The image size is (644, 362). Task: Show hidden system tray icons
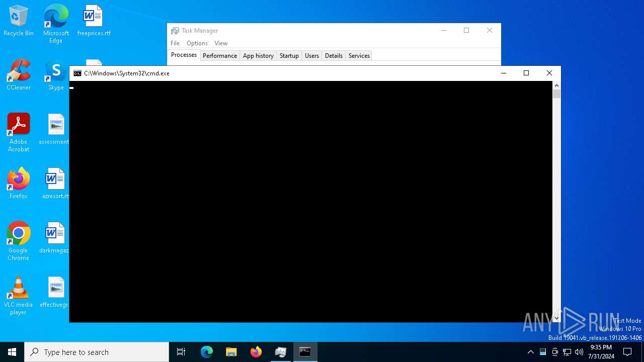(x=530, y=352)
